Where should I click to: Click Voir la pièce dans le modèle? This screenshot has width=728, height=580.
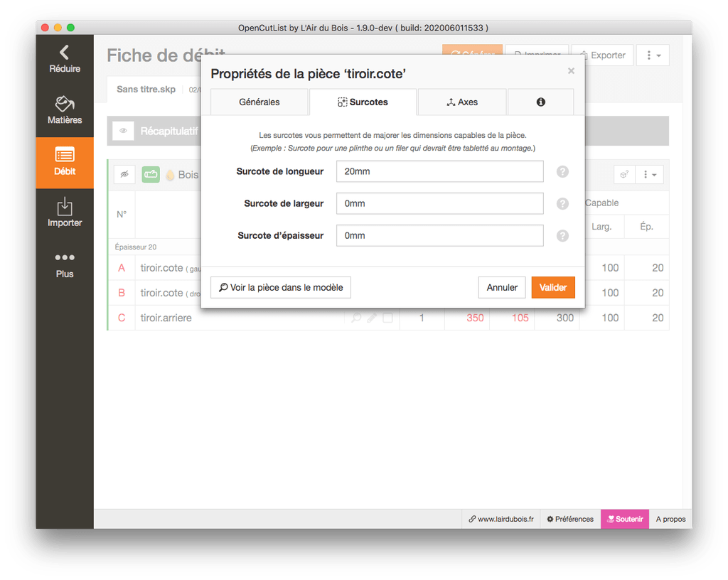click(280, 288)
